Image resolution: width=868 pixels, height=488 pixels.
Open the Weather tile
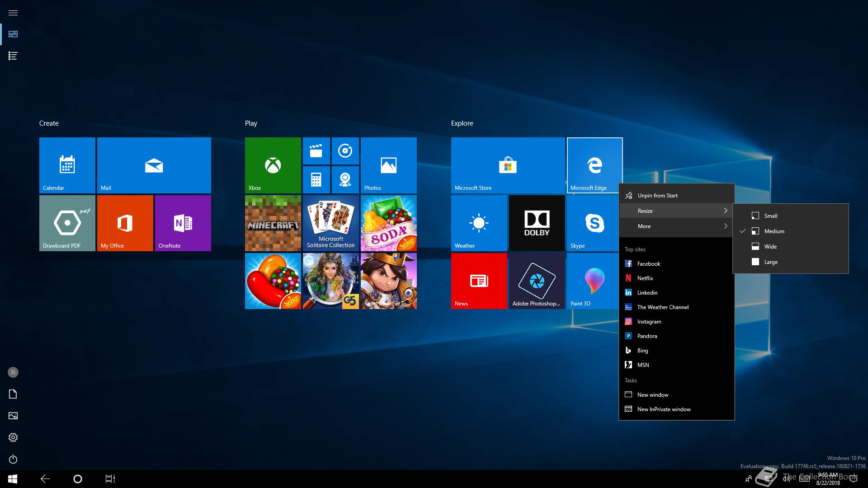coord(479,223)
